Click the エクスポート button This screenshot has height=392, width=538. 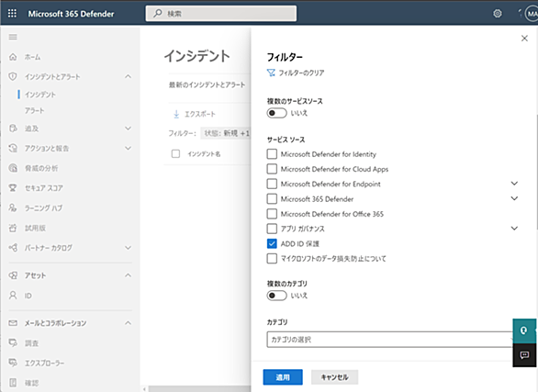(195, 114)
